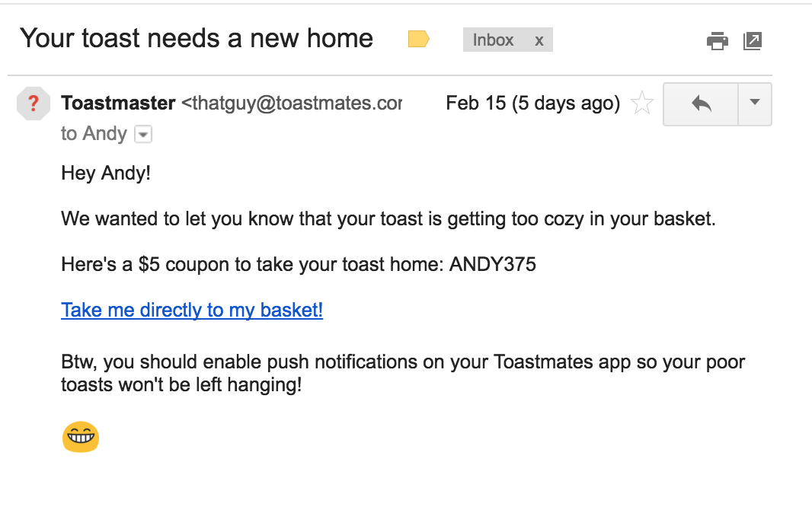
Task: Reply to Toastmaster
Action: [699, 104]
